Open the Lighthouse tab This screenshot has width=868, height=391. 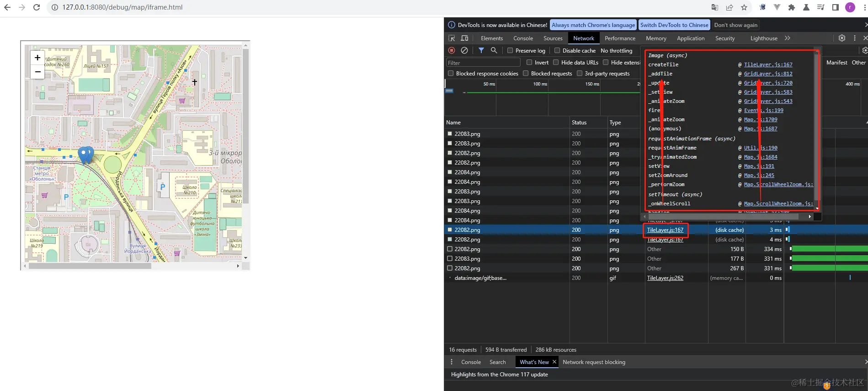tap(764, 38)
